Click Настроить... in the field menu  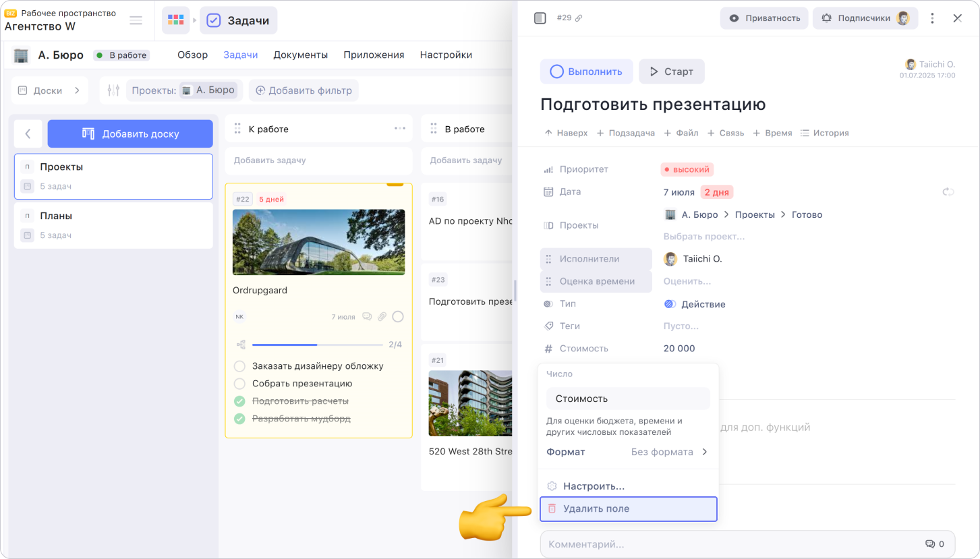tap(628, 486)
